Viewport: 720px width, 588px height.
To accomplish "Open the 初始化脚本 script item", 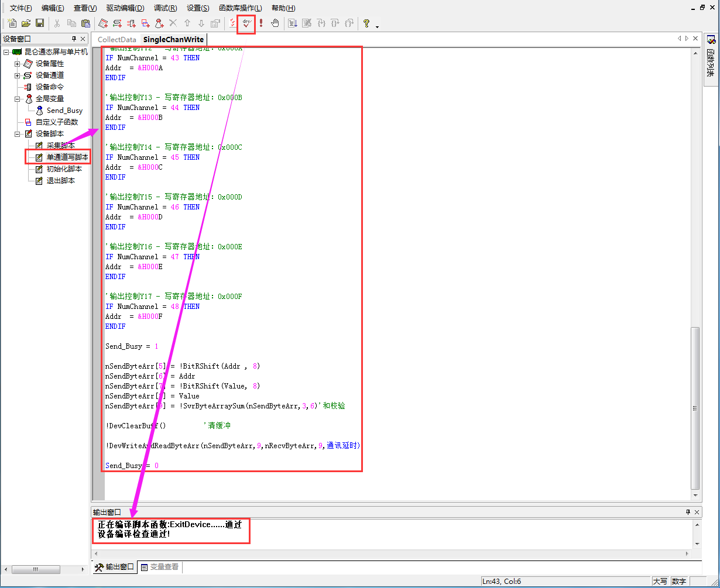I will click(64, 169).
